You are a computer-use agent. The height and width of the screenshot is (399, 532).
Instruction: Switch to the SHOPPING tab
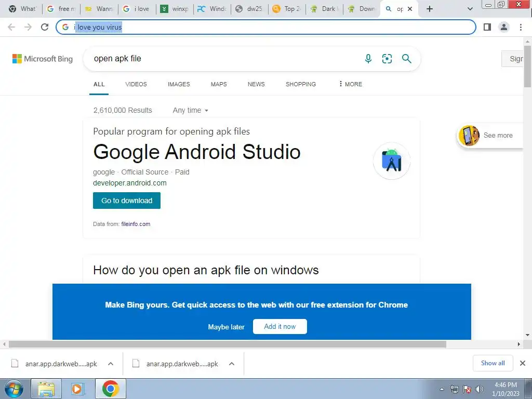[301, 84]
